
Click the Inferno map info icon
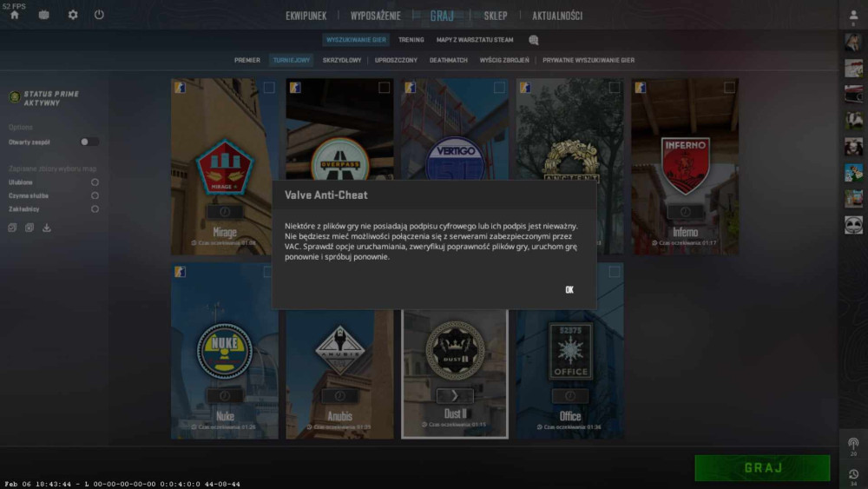click(685, 212)
